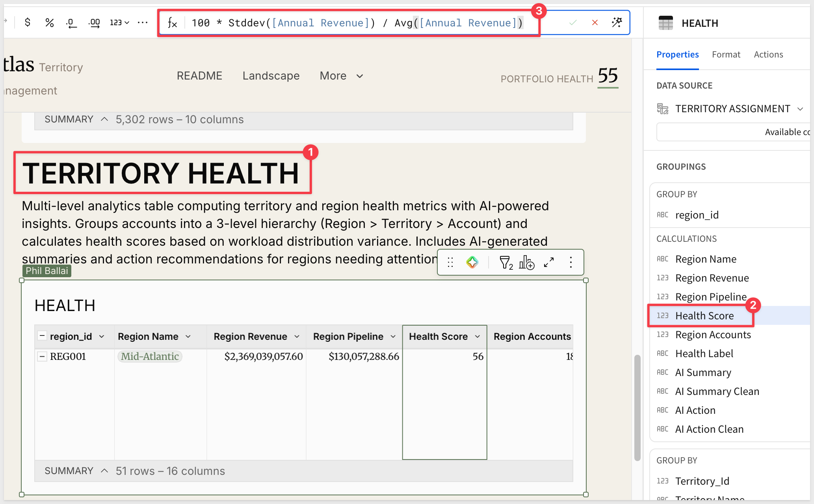
Task: Collapse the 51 rows SUMMARY bar chevron
Action: tap(104, 471)
